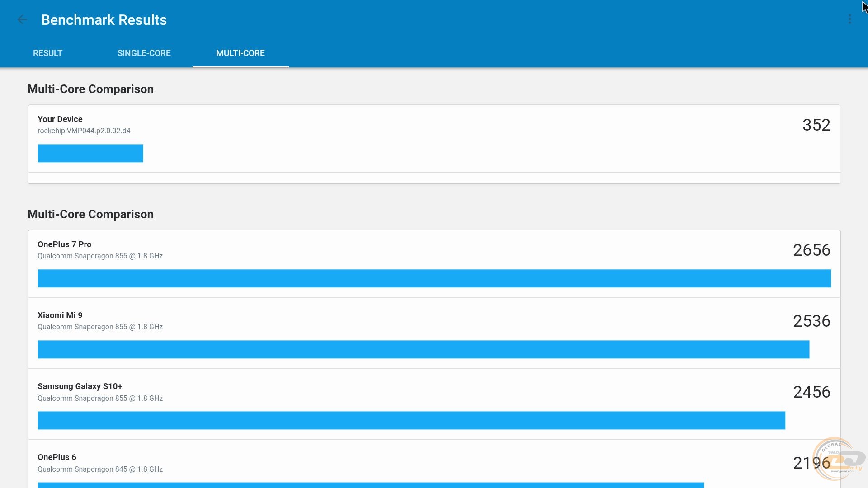
Task: Open the three-dot overflow menu
Action: coord(849,19)
